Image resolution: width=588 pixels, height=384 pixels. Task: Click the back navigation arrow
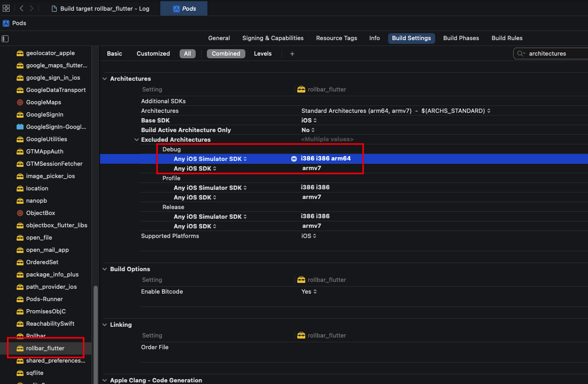click(x=20, y=8)
